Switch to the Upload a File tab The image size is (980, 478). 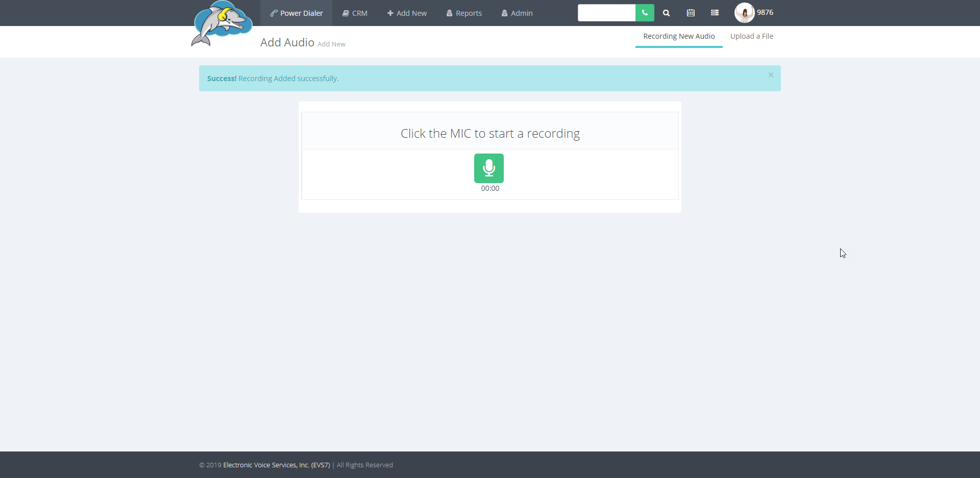751,36
